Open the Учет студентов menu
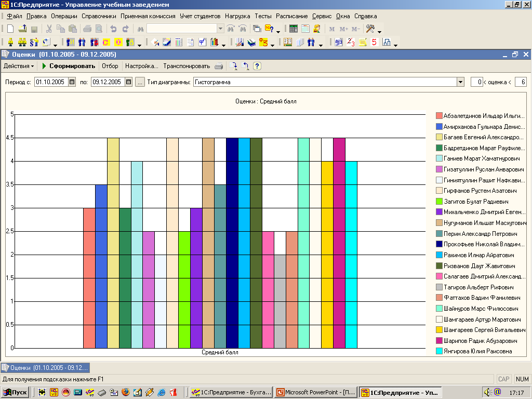Image resolution: width=532 pixels, height=399 pixels. [x=200, y=16]
